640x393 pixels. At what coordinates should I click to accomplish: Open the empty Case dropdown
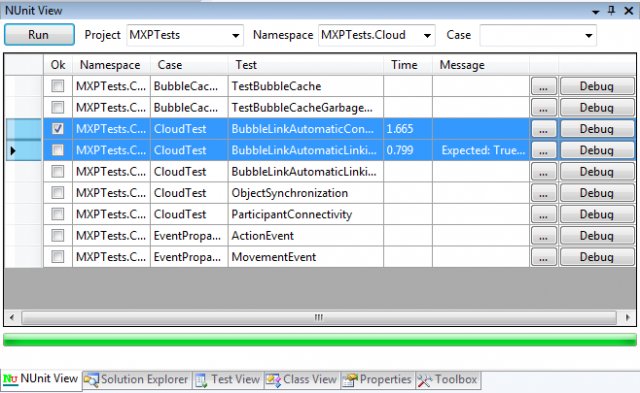click(538, 35)
